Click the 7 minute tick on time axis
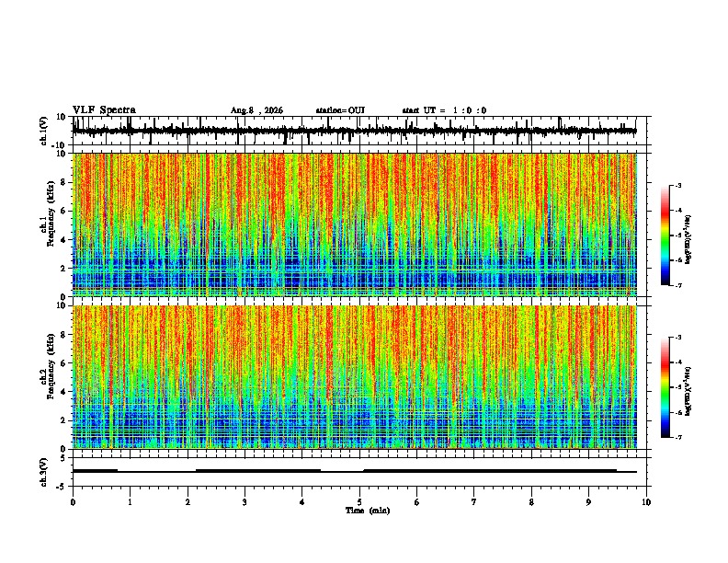 474,502
